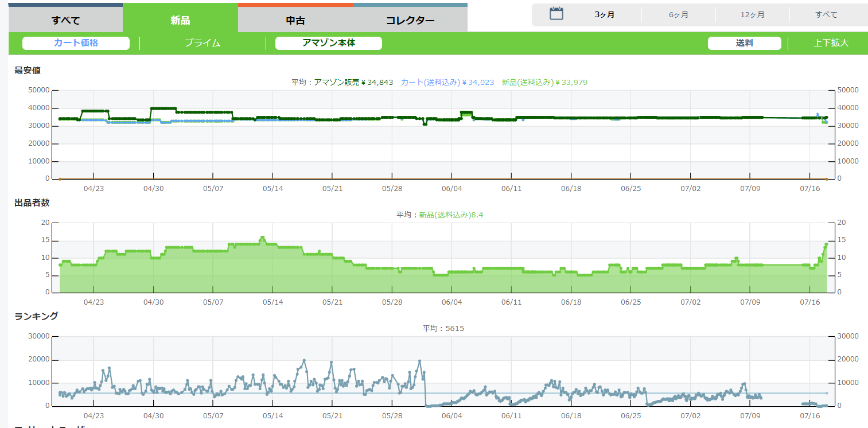Select the 3ヶ月 time range
Viewport: 868px width, 428px height.
tap(605, 15)
